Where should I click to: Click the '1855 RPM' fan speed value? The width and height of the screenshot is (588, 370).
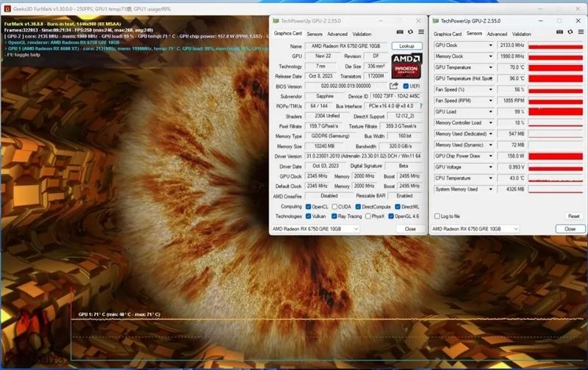[x=512, y=101]
